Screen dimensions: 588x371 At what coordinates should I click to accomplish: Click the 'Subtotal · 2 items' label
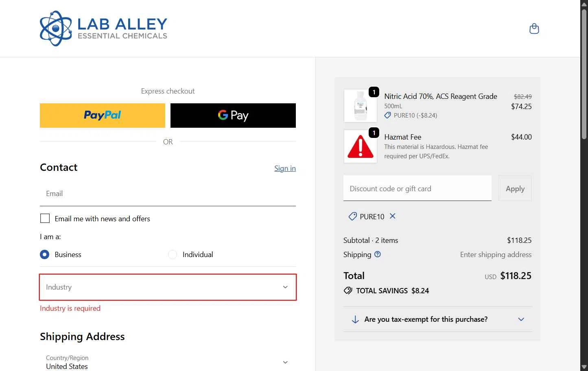pyautogui.click(x=371, y=240)
